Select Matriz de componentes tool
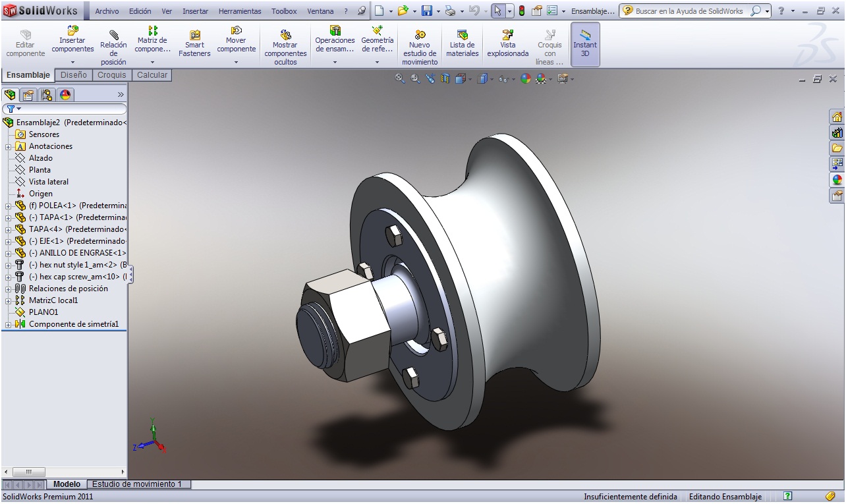 click(x=152, y=40)
